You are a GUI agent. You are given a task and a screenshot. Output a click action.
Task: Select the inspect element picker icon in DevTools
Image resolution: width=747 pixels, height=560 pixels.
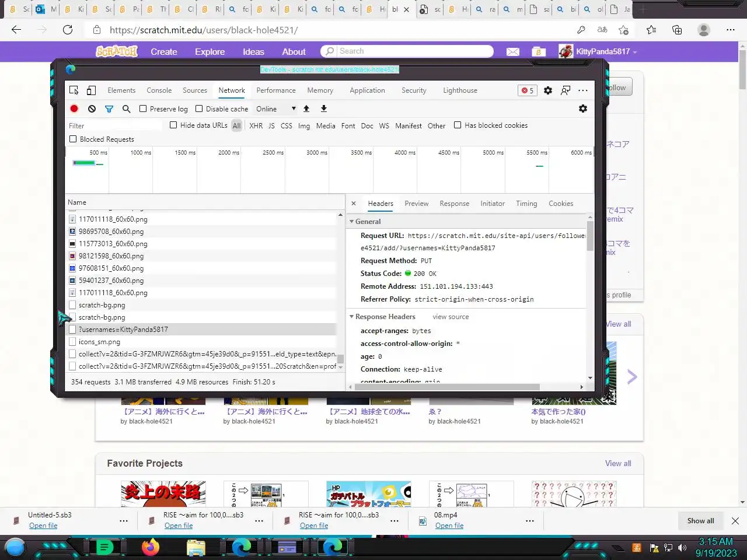coord(74,90)
